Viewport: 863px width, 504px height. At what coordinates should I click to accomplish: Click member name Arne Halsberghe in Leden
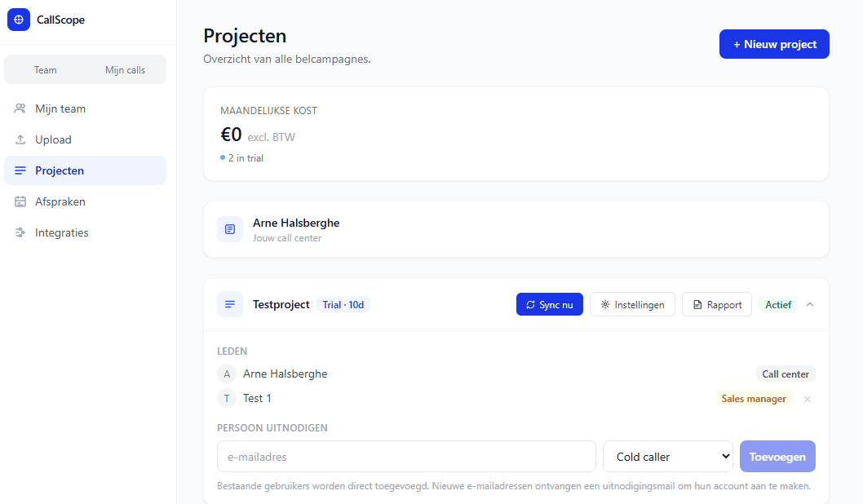coord(285,374)
